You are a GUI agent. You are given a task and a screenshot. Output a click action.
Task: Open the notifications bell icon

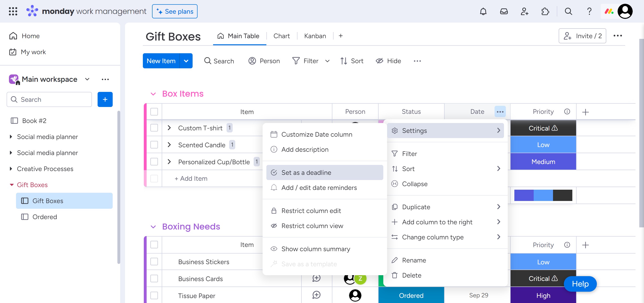tap(483, 12)
